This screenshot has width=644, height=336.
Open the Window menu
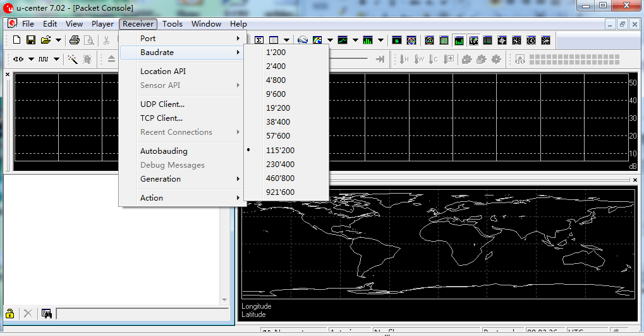(207, 24)
